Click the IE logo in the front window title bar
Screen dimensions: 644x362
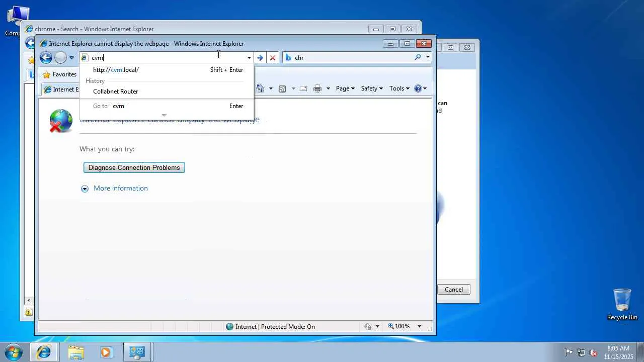coord(44,44)
